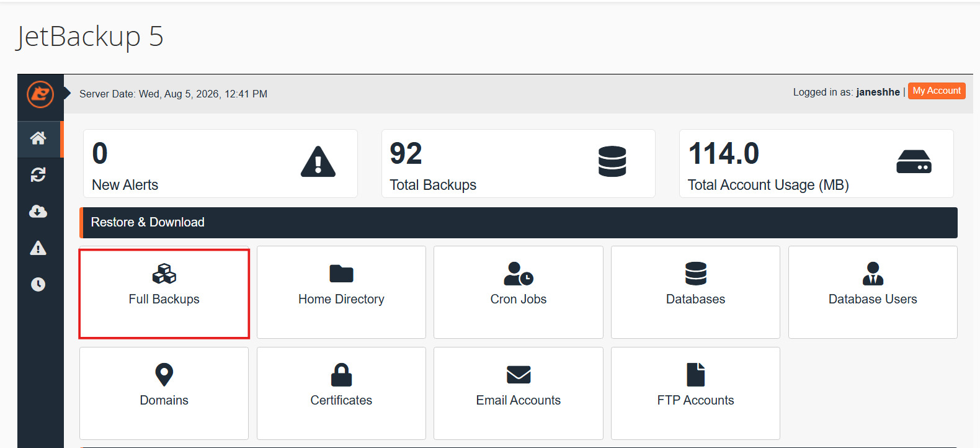Open the Downloads cloud sidebar icon
Image resolution: width=980 pixels, height=448 pixels.
click(x=38, y=212)
